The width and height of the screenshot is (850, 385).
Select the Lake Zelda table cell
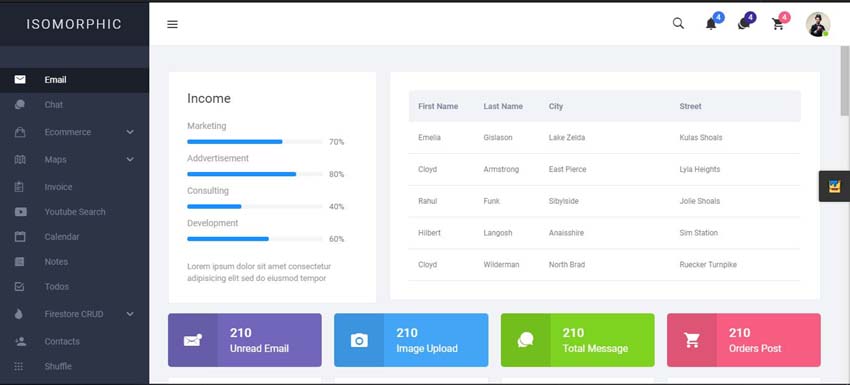(x=566, y=138)
